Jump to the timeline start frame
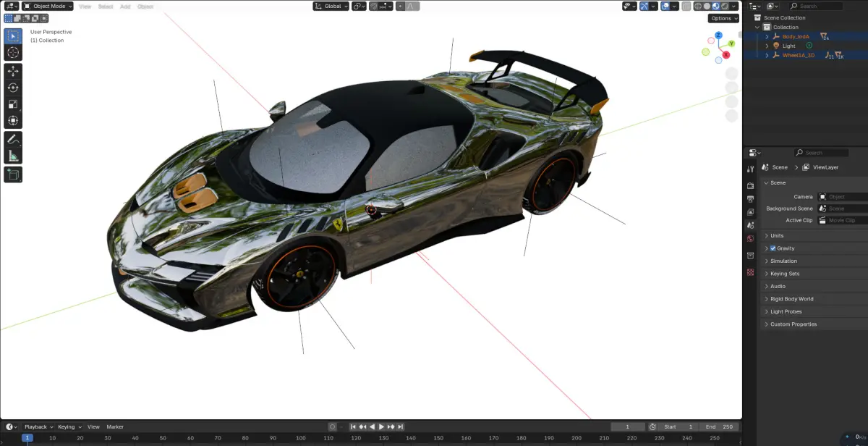The width and height of the screenshot is (868, 446). 354,427
